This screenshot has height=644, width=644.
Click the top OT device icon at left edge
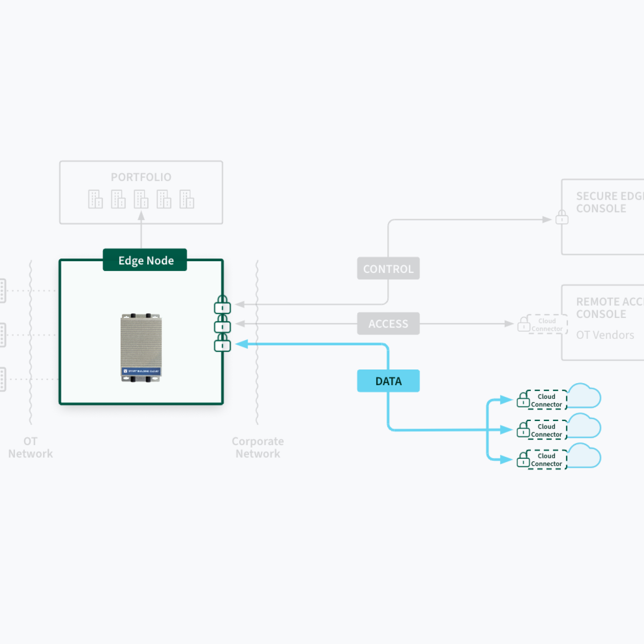click(3, 290)
